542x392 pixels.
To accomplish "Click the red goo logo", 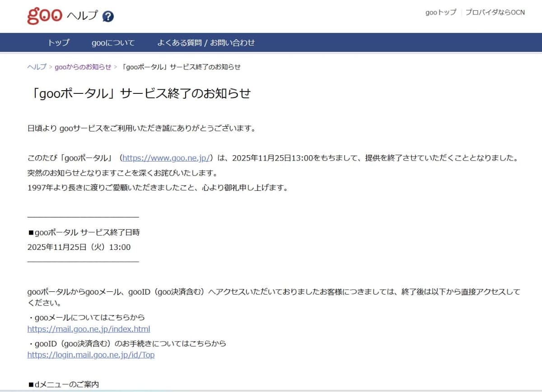I will tap(45, 15).
